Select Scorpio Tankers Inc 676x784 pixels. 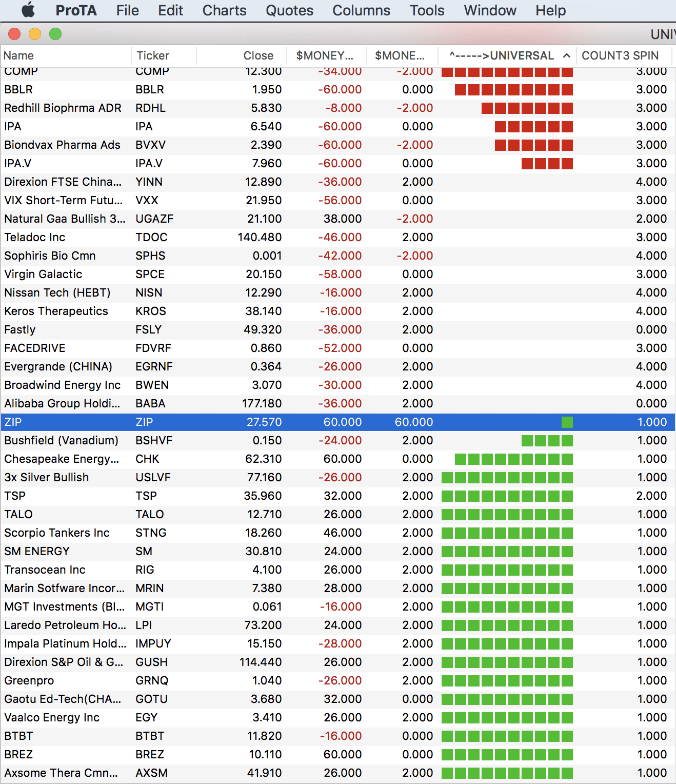(56, 533)
